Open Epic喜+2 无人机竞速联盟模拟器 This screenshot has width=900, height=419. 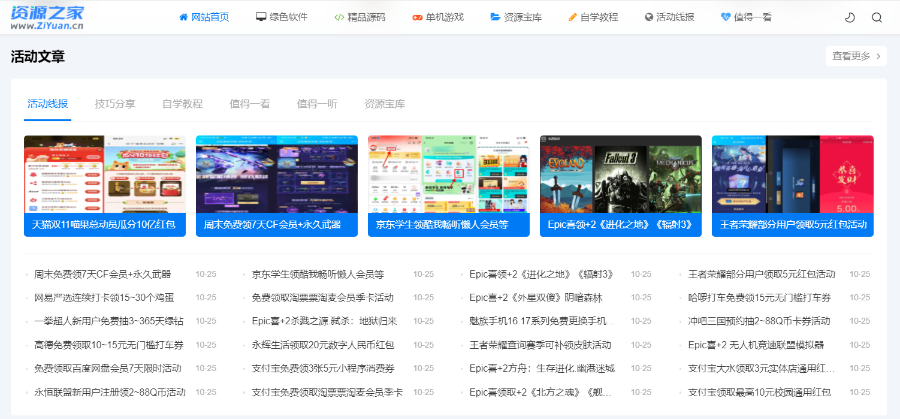click(x=756, y=345)
